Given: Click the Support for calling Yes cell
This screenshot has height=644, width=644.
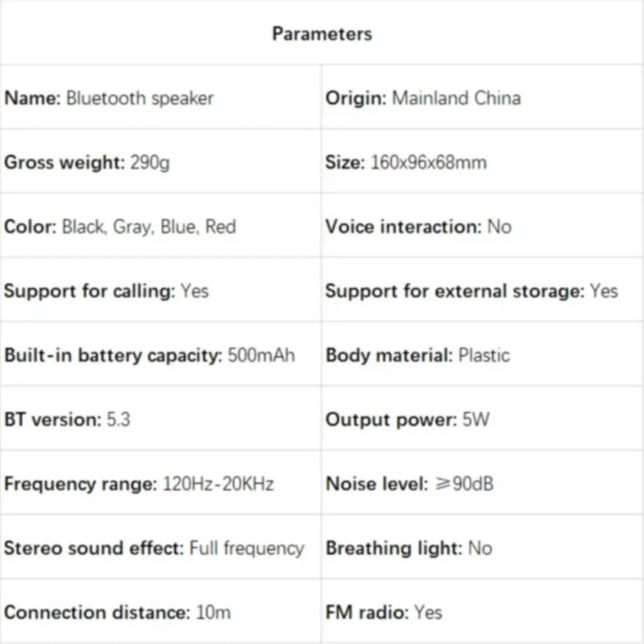Looking at the screenshot, I should tap(106, 291).
